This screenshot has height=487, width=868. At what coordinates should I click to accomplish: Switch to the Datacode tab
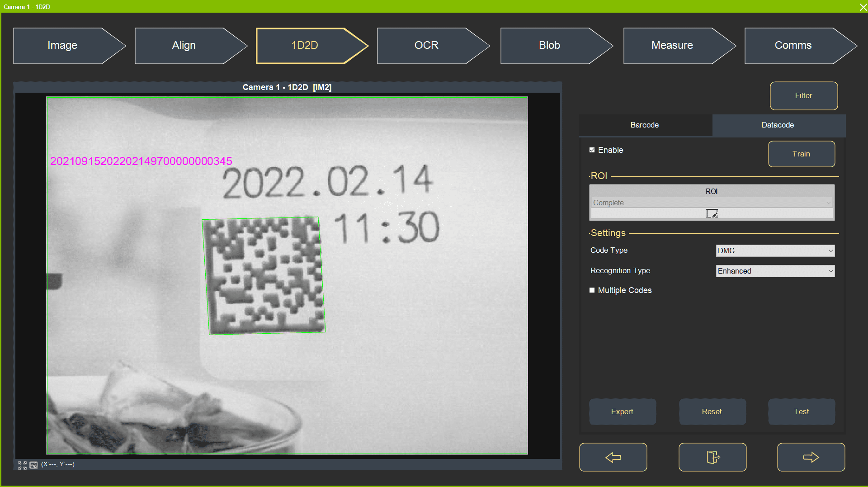pos(778,125)
